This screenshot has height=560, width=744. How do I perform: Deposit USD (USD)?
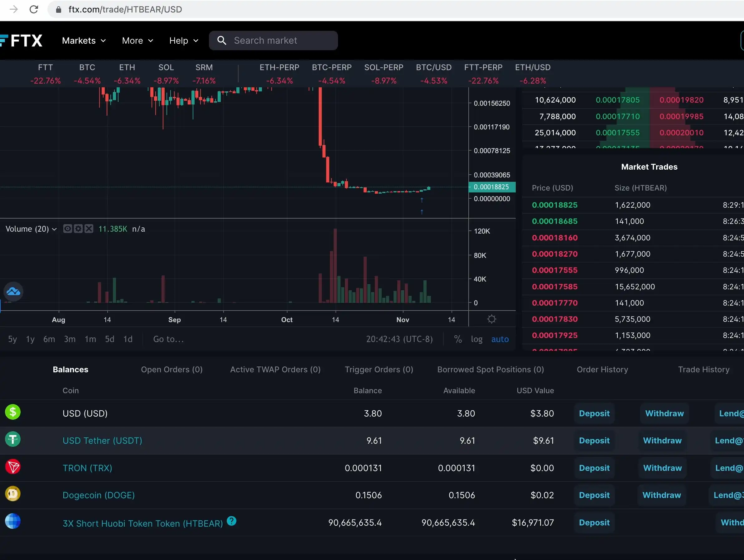pyautogui.click(x=594, y=413)
